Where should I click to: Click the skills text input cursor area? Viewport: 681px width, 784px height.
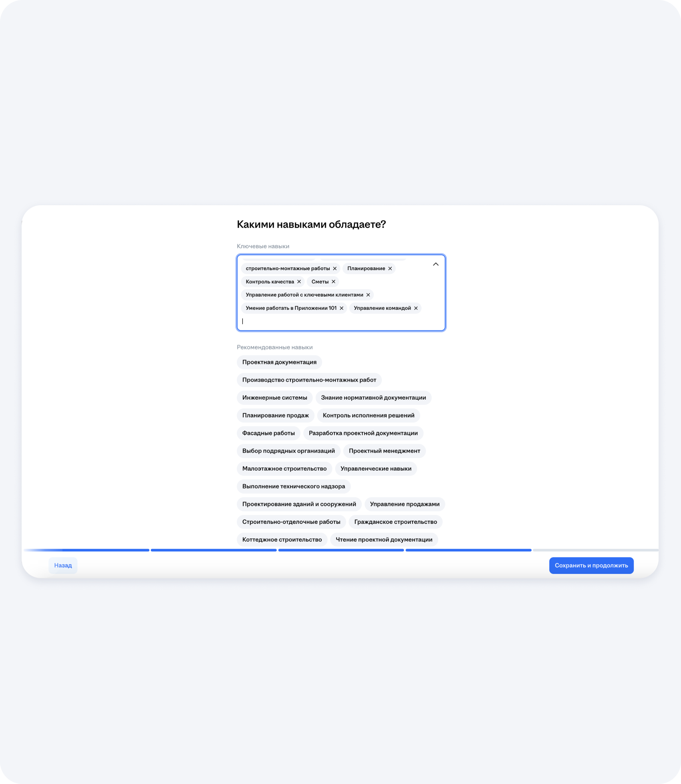point(320,321)
